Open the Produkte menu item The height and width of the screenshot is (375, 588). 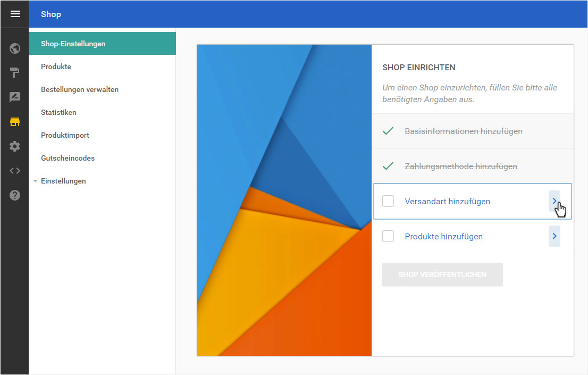[x=56, y=66]
